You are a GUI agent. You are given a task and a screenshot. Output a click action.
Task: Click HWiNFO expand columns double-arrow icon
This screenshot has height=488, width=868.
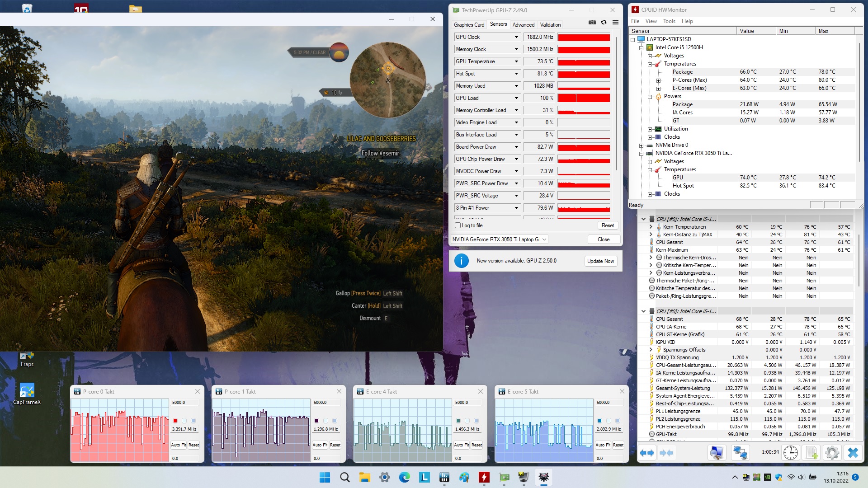647,453
